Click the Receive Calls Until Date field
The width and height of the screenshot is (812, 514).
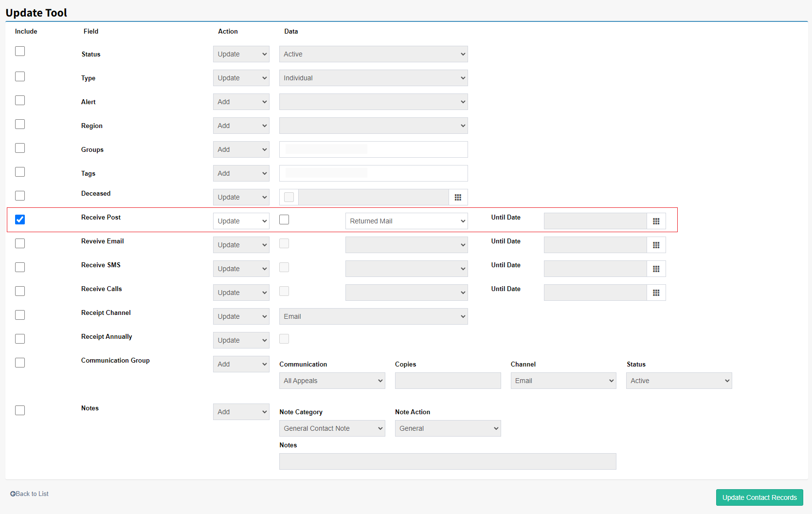pos(595,293)
